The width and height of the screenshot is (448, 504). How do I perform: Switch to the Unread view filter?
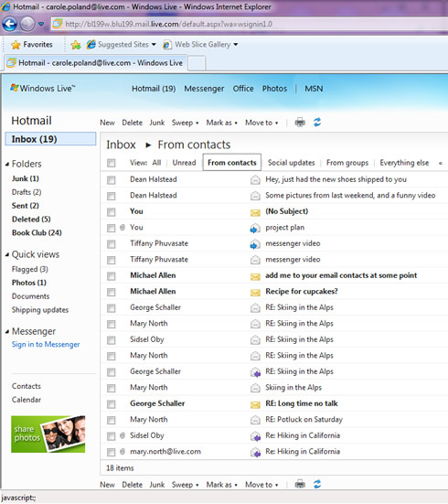184,163
